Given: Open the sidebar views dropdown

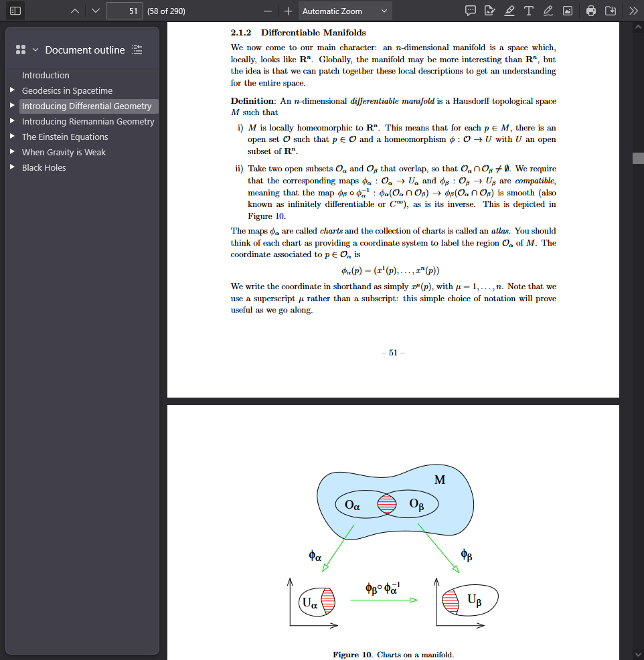Looking at the screenshot, I should [x=27, y=50].
